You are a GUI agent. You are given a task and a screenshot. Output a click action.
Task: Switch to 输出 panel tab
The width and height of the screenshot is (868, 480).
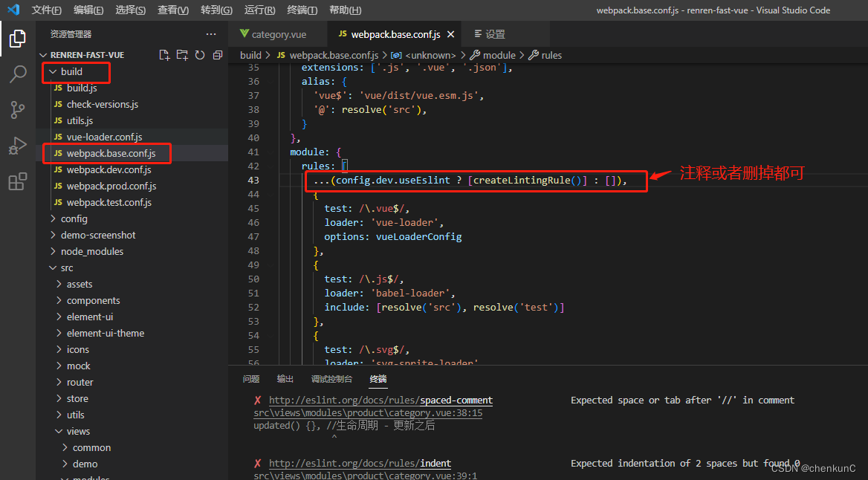[x=285, y=379]
